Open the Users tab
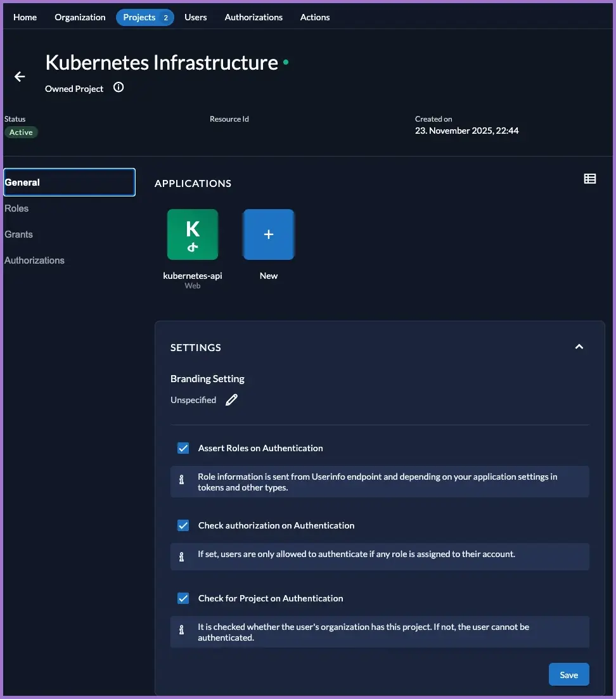Viewport: 616px width, 699px height. click(x=195, y=17)
